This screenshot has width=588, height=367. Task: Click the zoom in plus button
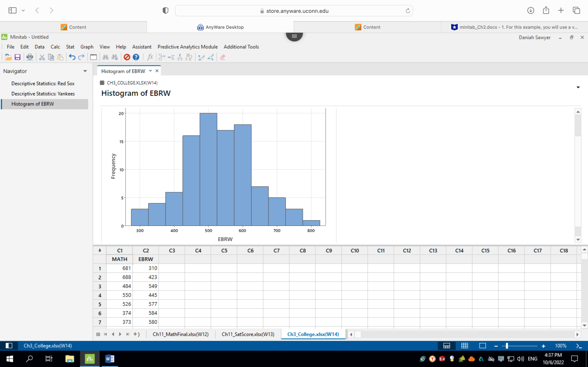(x=543, y=346)
